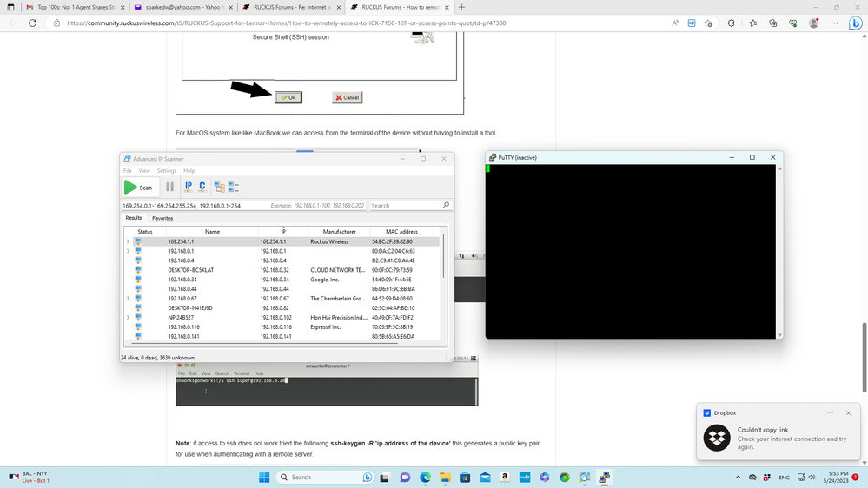Expand the NPI24B527 device row
Image resolution: width=868 pixels, height=488 pixels.
[x=128, y=318]
